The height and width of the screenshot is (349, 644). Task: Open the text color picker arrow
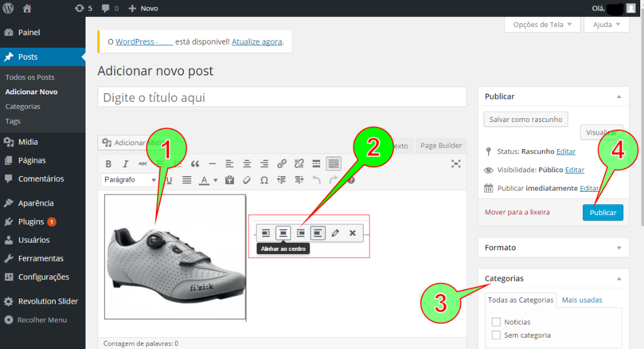[215, 180]
